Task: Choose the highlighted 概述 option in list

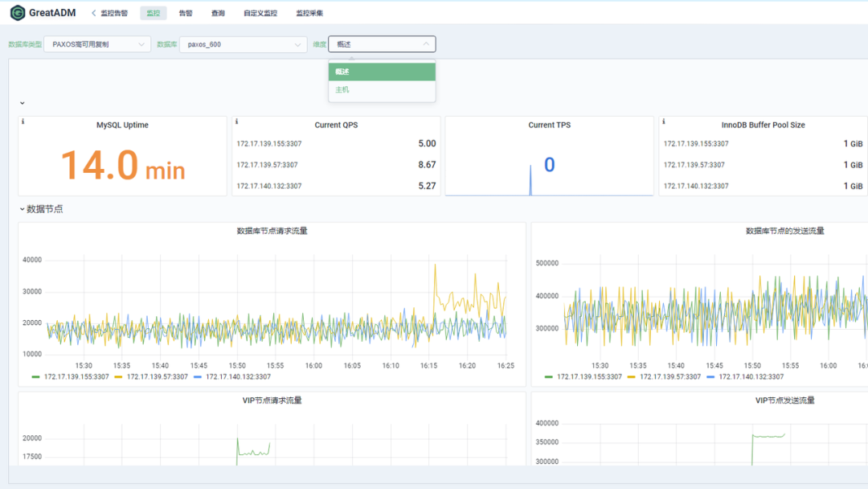Action: (x=342, y=72)
